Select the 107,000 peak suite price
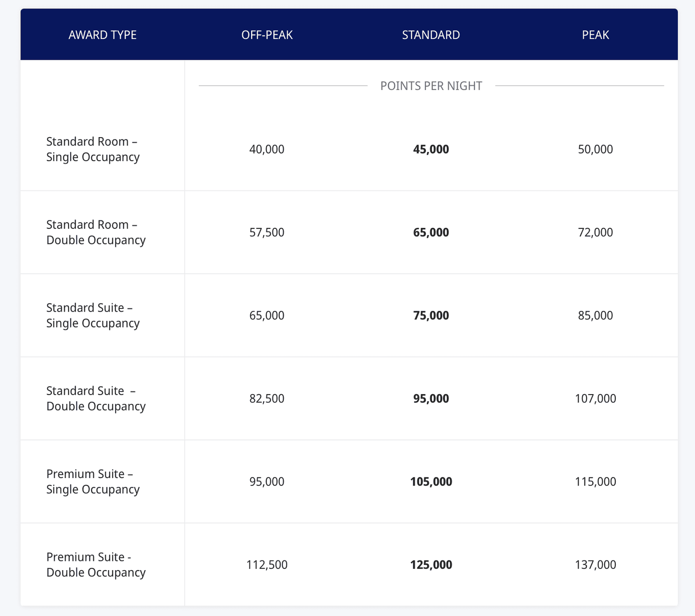 point(595,398)
